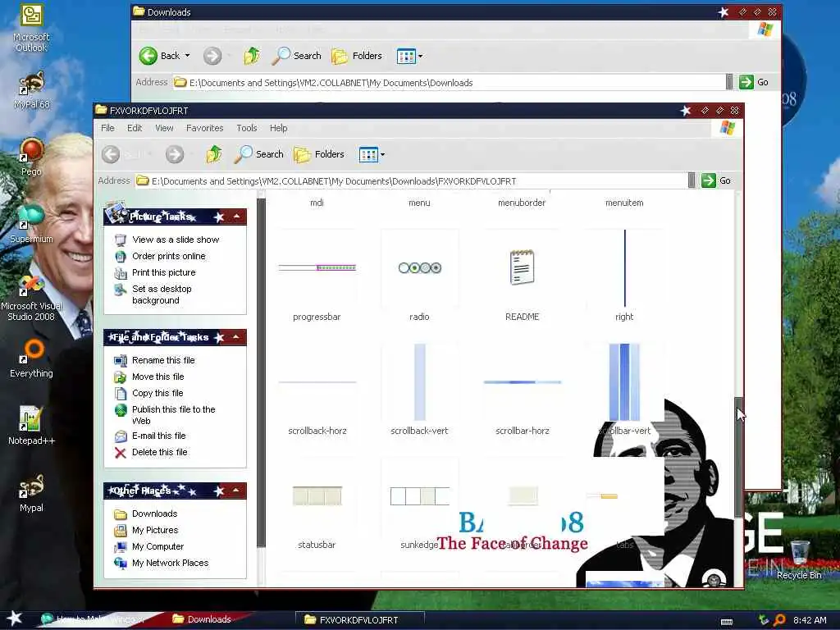This screenshot has width=840, height=630.
Task: Open the View menu
Action: click(164, 128)
